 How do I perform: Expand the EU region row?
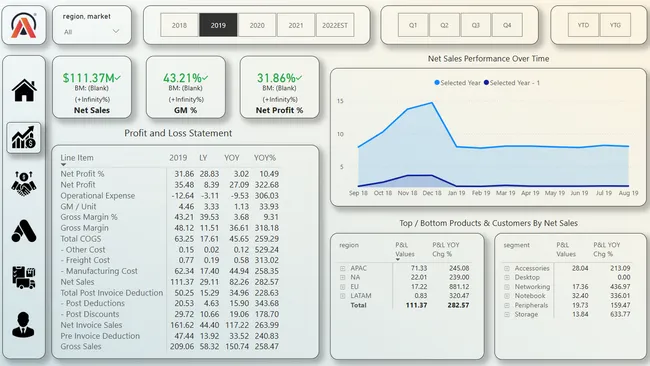click(343, 287)
